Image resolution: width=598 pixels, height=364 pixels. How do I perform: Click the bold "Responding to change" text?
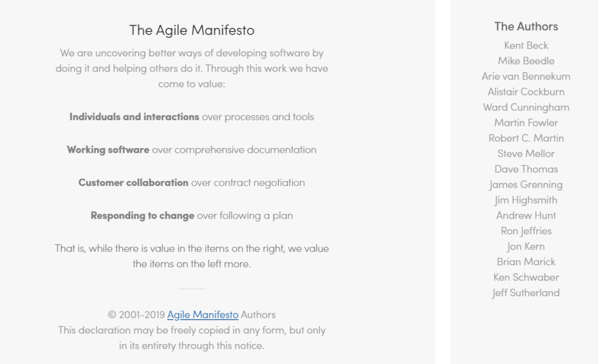pyautogui.click(x=142, y=216)
